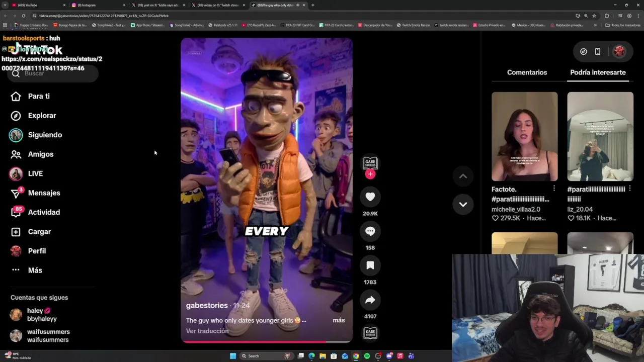Viewport: 644px width, 362px height.
Task: Bookmark this page with the star icon
Action: pos(594,16)
